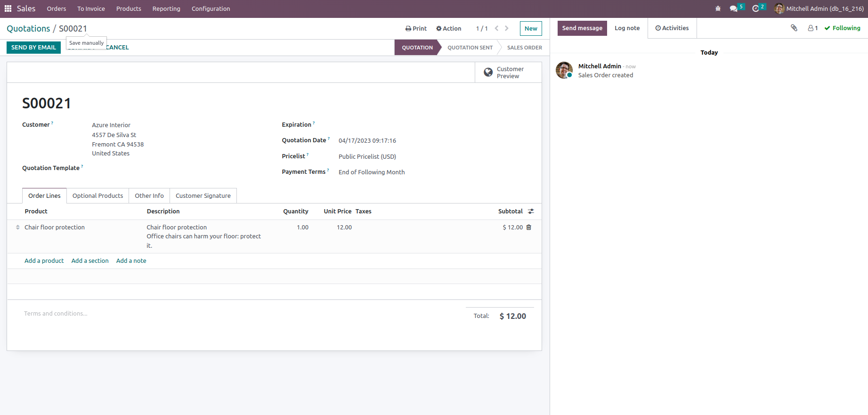Screen dimensions: 868x415
Task: Open the To Invoice menu
Action: point(91,8)
